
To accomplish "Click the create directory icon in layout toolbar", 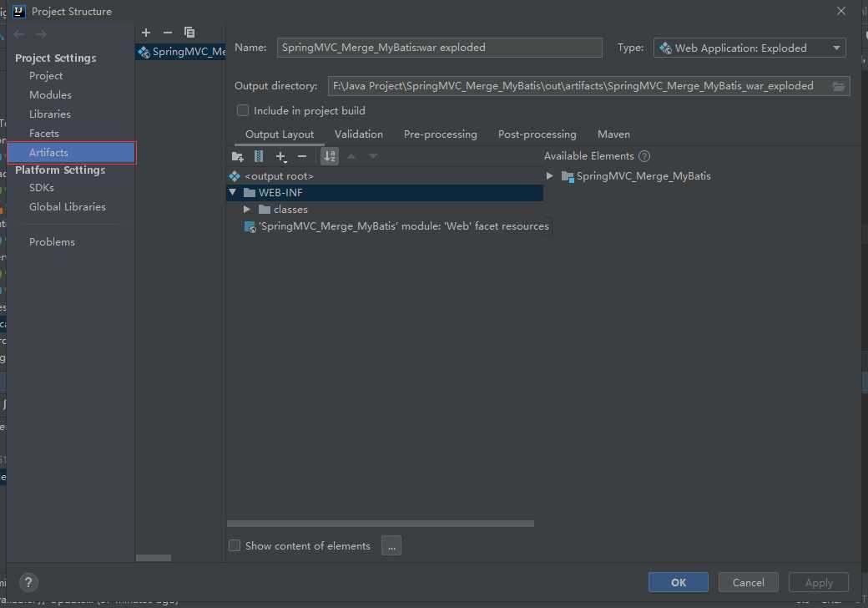I will [238, 156].
